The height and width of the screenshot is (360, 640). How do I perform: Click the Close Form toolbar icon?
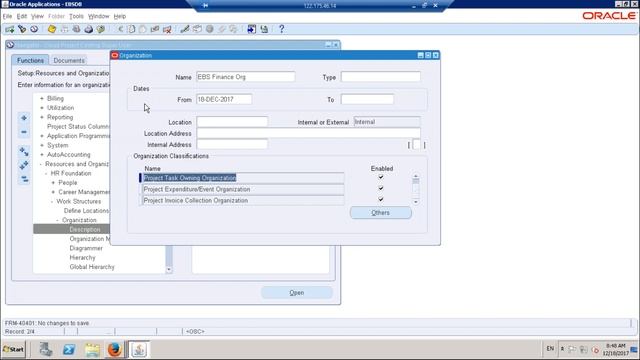(101, 29)
